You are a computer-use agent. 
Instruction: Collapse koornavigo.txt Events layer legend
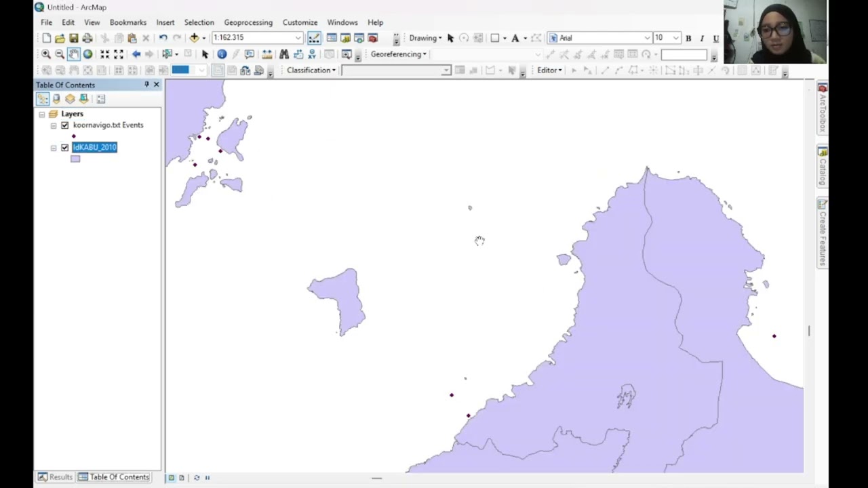pyautogui.click(x=54, y=125)
